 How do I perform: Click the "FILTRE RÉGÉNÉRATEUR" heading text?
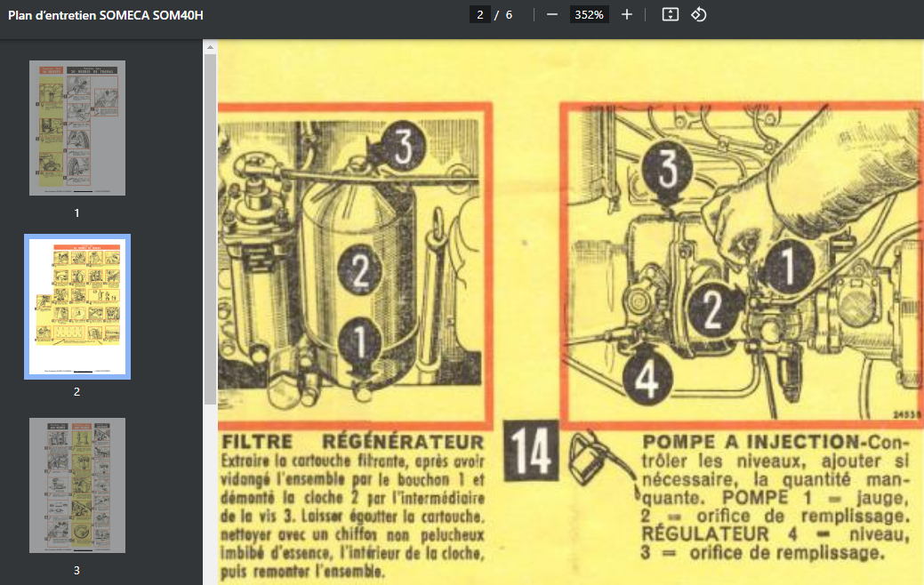click(x=353, y=443)
